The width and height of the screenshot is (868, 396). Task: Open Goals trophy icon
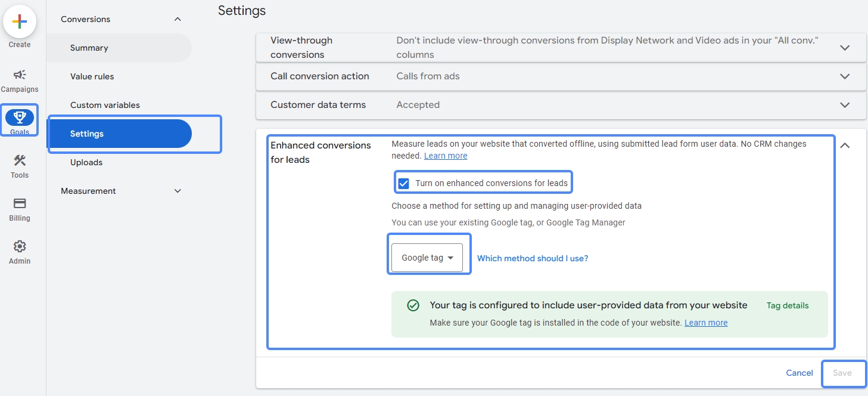coord(20,117)
